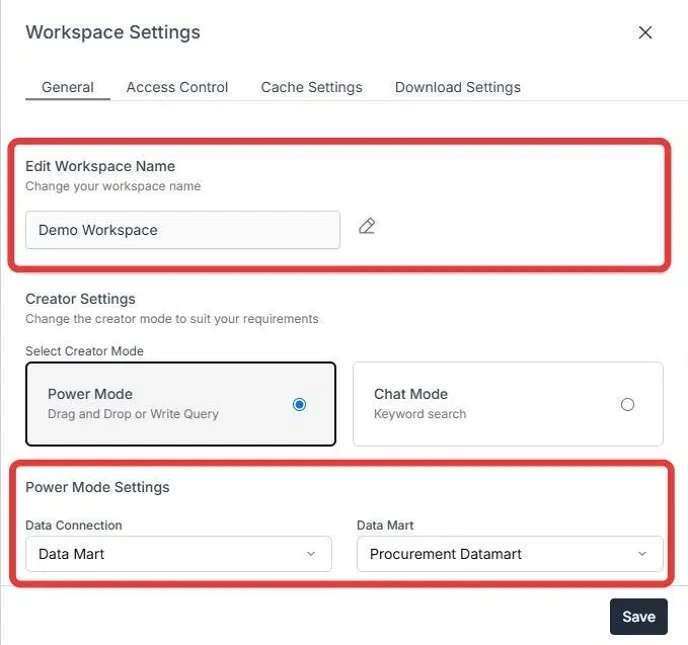
Task: Switch to the Access Control tab
Action: coord(177,87)
